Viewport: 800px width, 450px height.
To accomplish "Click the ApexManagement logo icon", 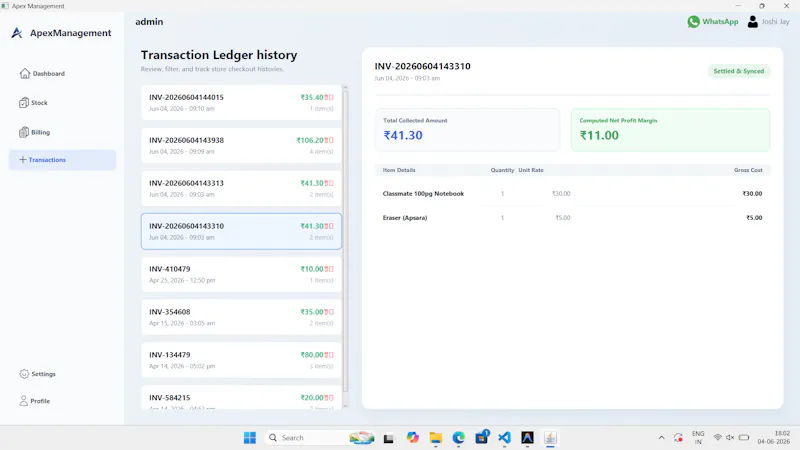I will (x=17, y=33).
